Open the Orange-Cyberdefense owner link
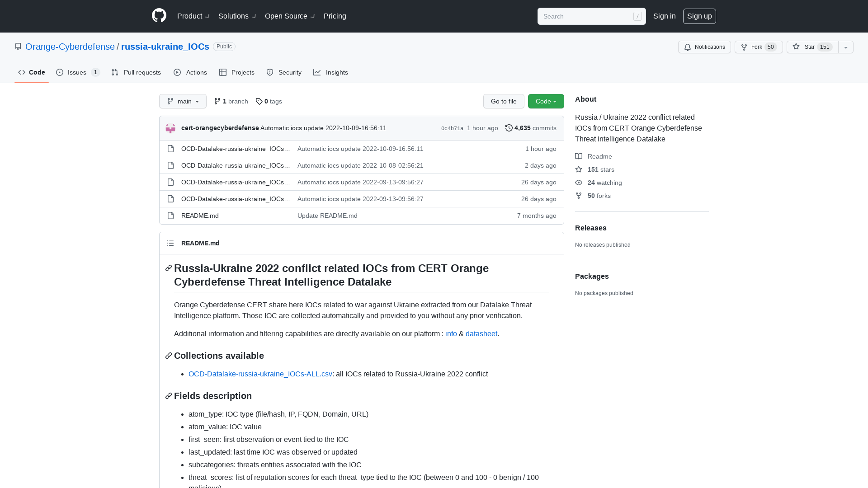This screenshot has width=868, height=488. click(70, 47)
